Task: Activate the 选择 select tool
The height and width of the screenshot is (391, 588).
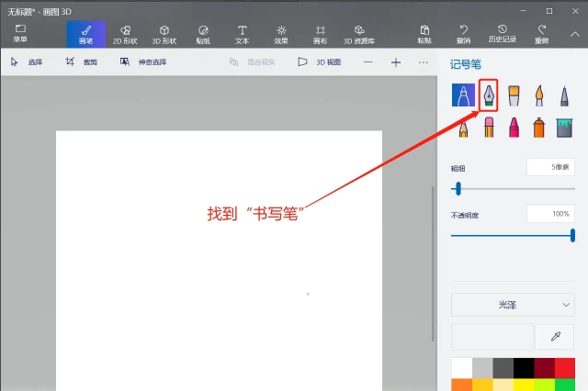Action: pyautogui.click(x=27, y=61)
